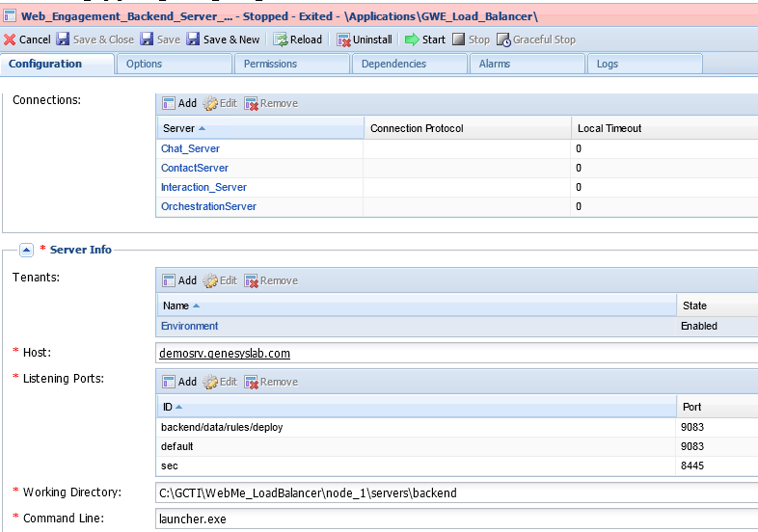Remove selected tenant in Tenants toolbar

[x=271, y=280]
